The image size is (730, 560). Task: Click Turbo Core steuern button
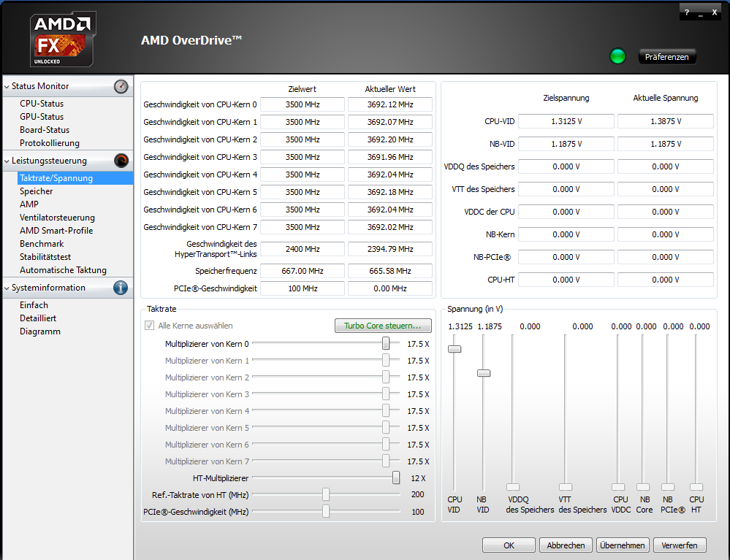coord(383,326)
